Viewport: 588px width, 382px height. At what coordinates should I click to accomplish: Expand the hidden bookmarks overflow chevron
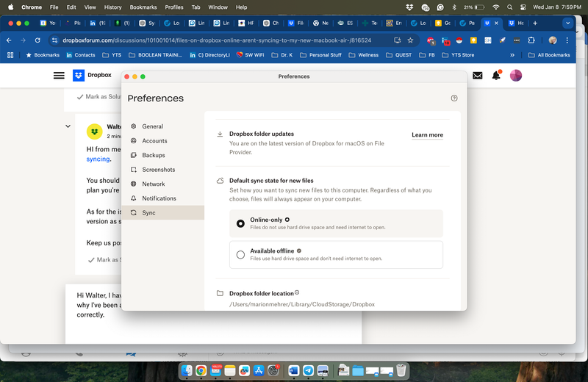[x=512, y=55]
